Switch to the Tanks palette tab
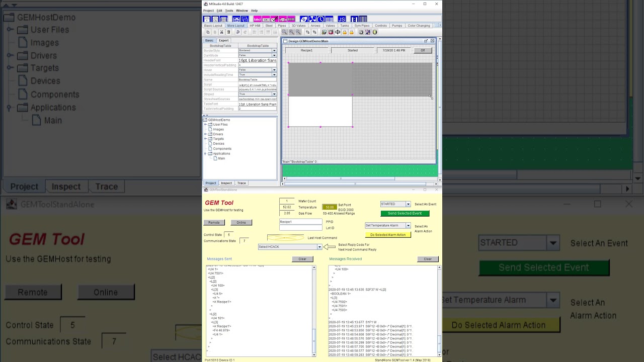This screenshot has width=644, height=362. (344, 26)
